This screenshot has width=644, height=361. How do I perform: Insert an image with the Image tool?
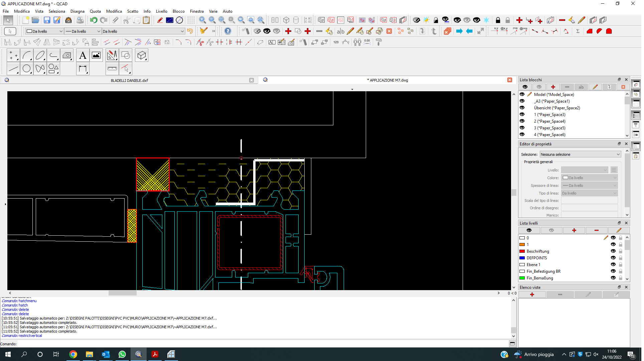[x=96, y=55]
